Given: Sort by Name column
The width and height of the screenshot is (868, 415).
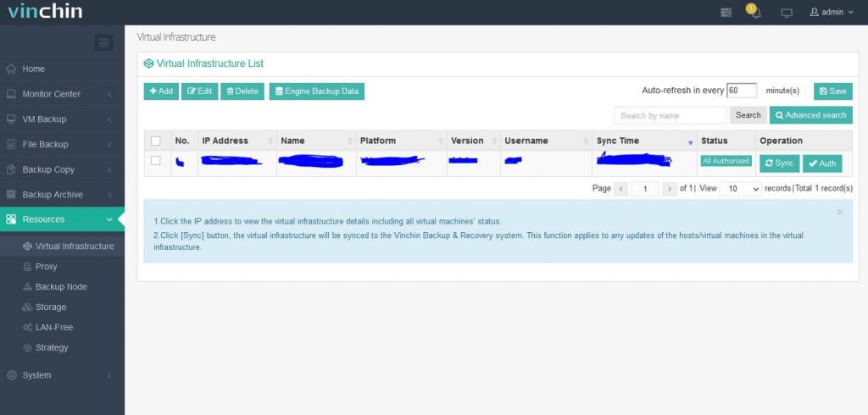Looking at the screenshot, I should pos(317,141).
